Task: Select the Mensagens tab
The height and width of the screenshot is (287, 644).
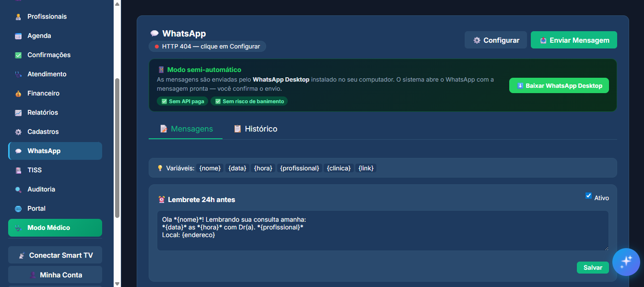Action: pyautogui.click(x=186, y=129)
